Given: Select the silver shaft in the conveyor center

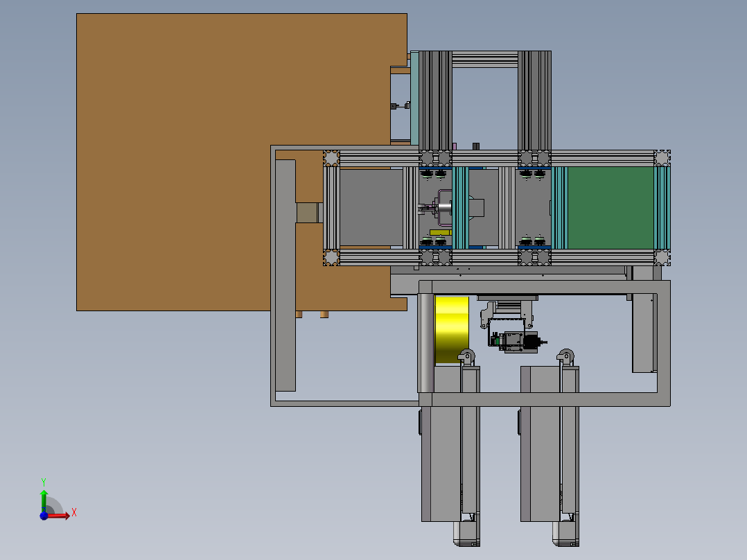Looking at the screenshot, I should pyautogui.click(x=444, y=208).
